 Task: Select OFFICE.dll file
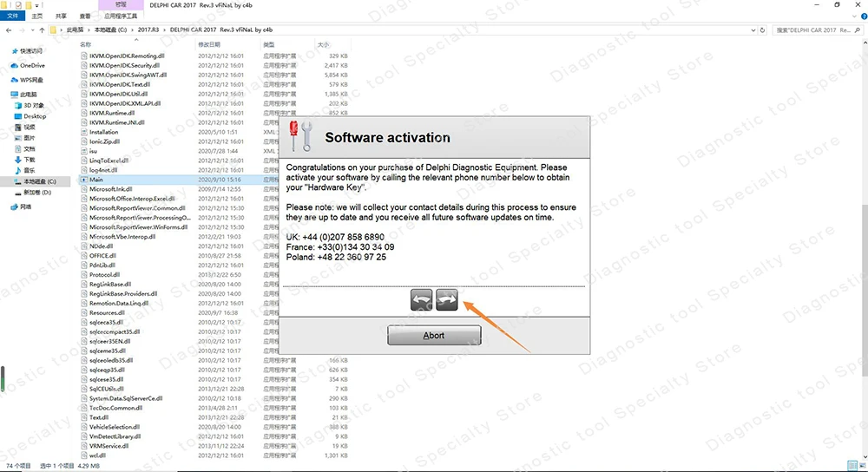(x=102, y=256)
